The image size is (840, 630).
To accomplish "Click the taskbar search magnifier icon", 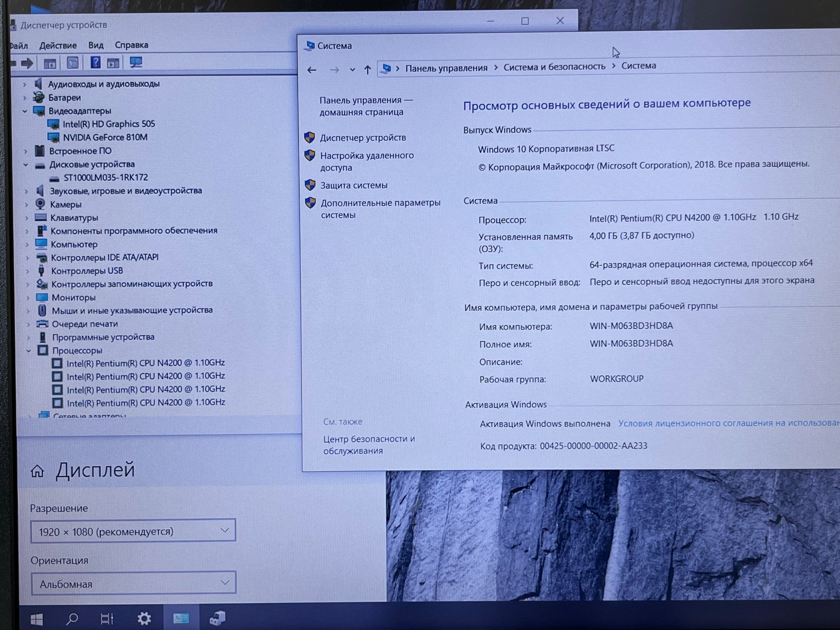I will pyautogui.click(x=72, y=619).
